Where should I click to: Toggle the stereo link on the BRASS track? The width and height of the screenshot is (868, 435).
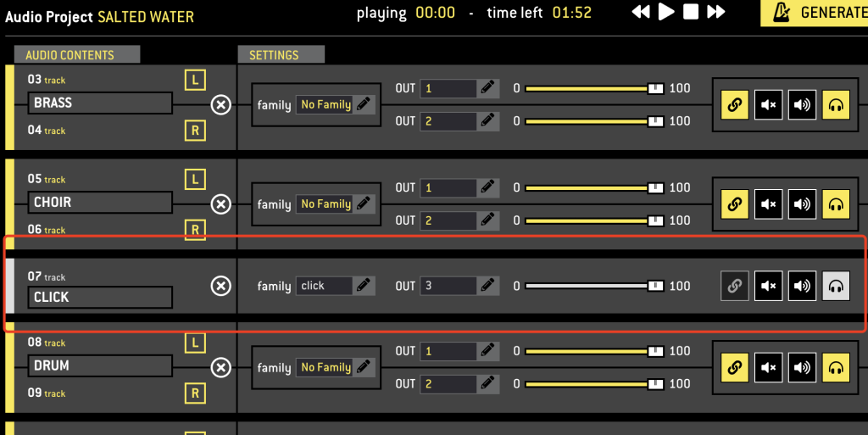[735, 104]
